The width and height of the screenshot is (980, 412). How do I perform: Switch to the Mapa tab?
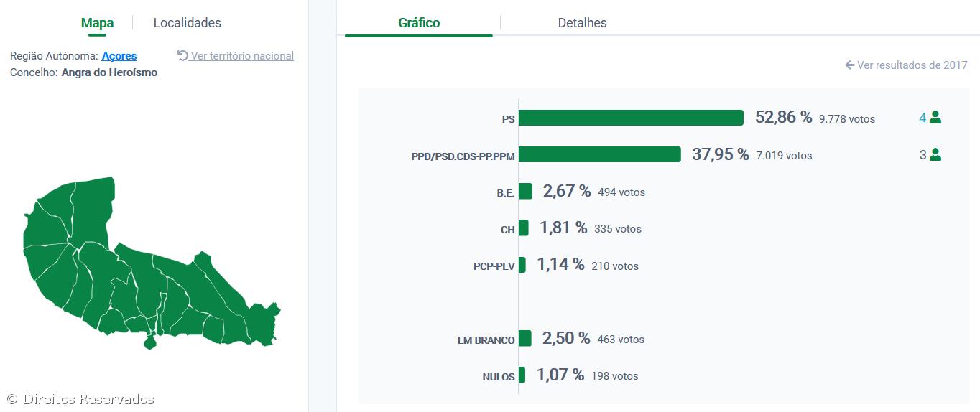tap(97, 23)
